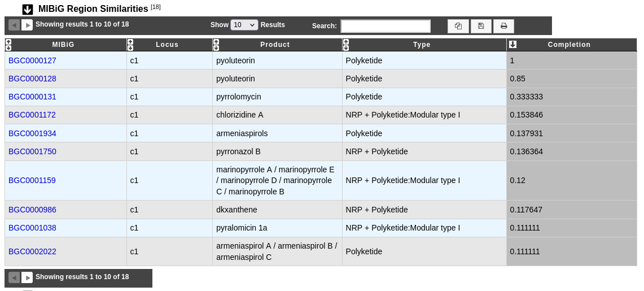Click completion value 0.85

pos(518,79)
